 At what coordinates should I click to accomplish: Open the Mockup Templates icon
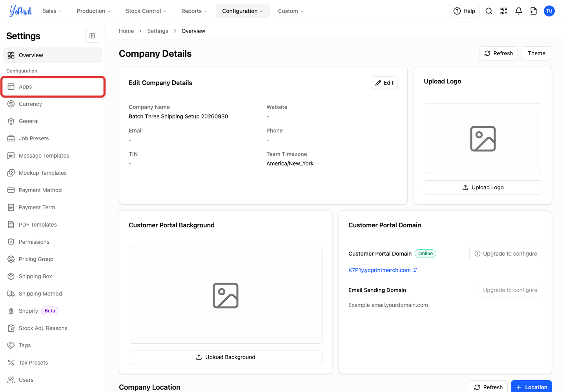pos(11,173)
